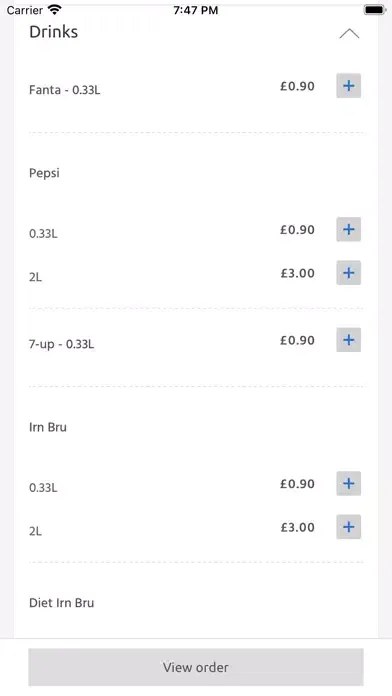Tap the battery icon in status bar

(x=375, y=9)
